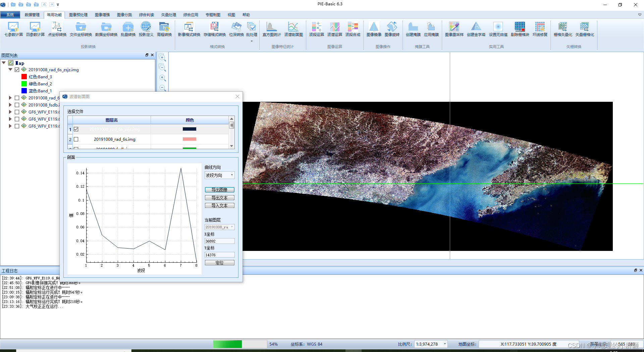Expand the collapsed 20191008_rad_6 layer node
The image size is (644, 352).
click(10, 98)
